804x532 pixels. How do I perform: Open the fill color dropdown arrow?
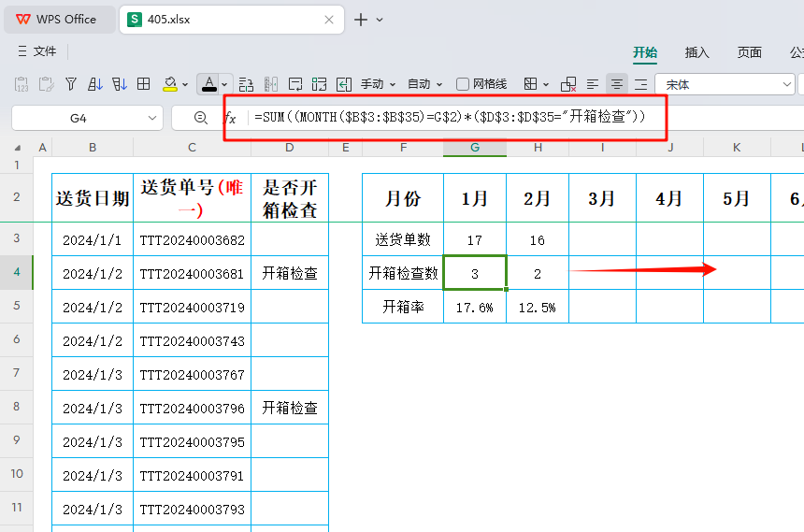[x=185, y=85]
